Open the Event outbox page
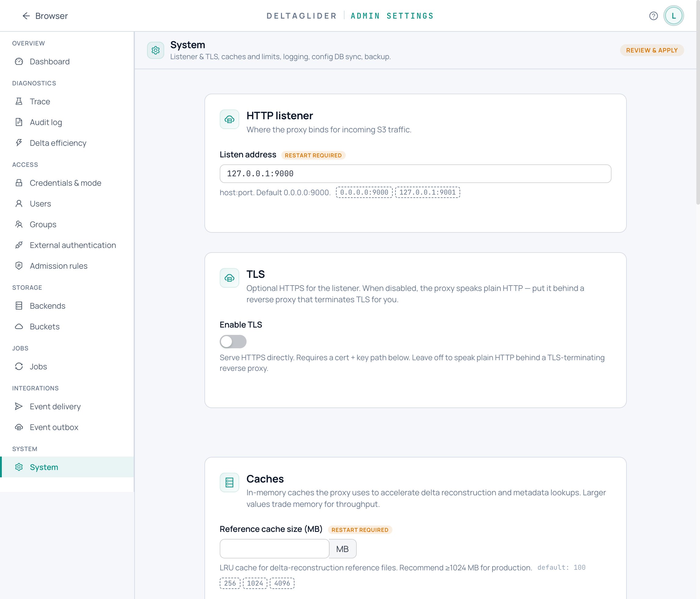700x599 pixels. pyautogui.click(x=67, y=427)
